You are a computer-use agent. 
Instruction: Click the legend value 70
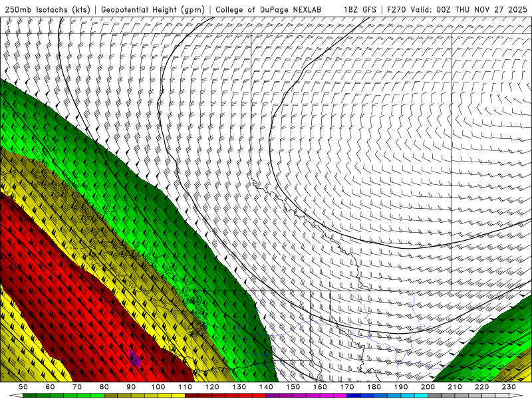[77, 387]
